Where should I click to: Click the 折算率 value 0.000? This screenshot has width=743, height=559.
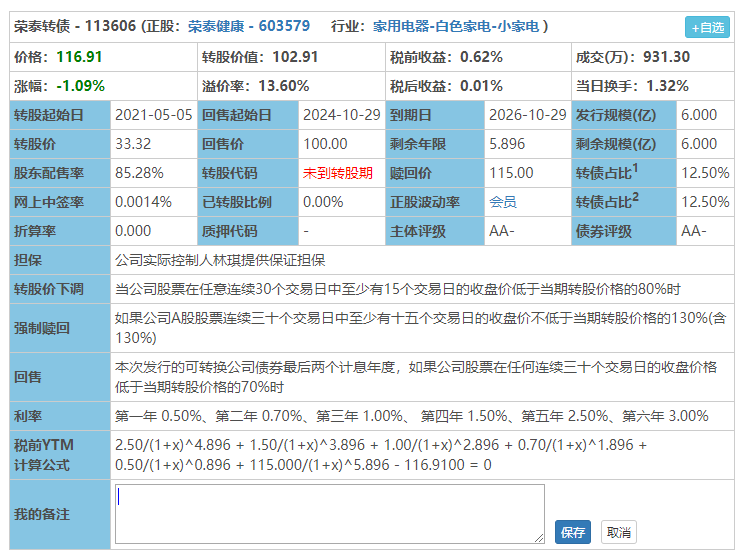point(133,231)
